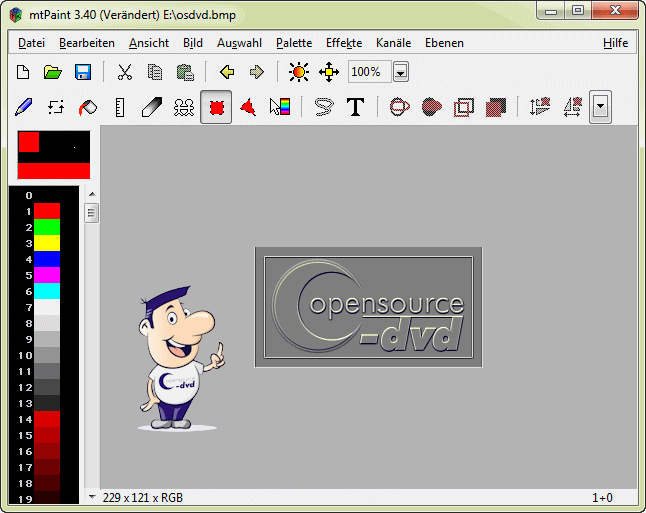Save the image with the floppy disk button
The height and width of the screenshot is (513, 646).
tap(83, 72)
